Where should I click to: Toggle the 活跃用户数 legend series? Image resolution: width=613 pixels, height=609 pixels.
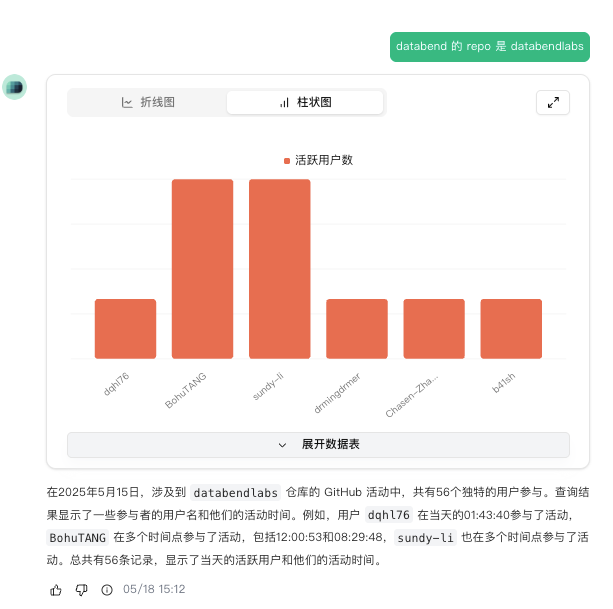click(318, 160)
